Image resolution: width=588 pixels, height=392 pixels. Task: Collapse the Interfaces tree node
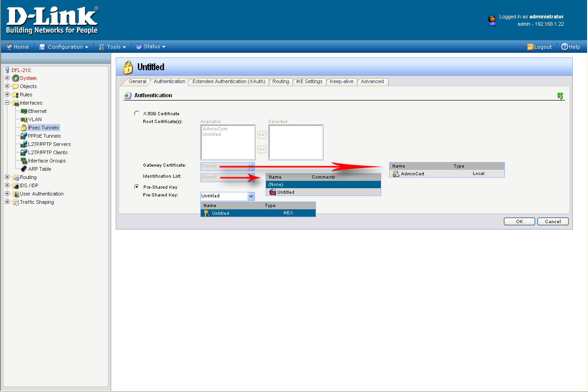click(x=7, y=103)
